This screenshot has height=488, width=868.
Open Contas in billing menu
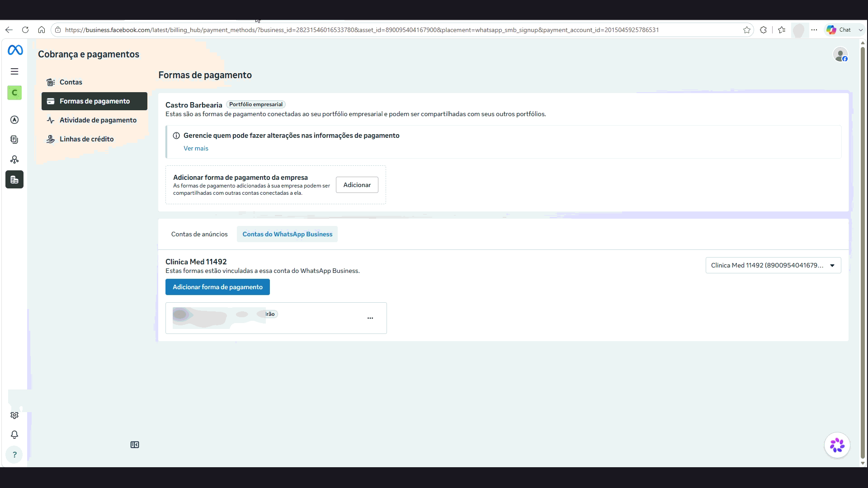pos(94,82)
